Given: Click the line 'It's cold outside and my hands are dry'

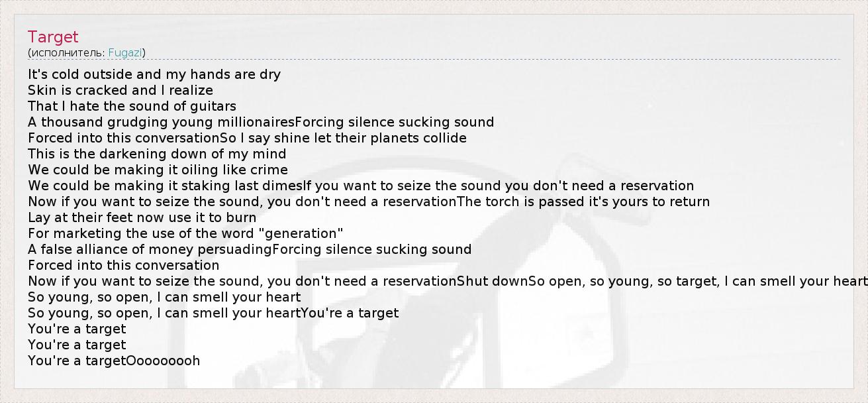Looking at the screenshot, I should click(x=154, y=74).
